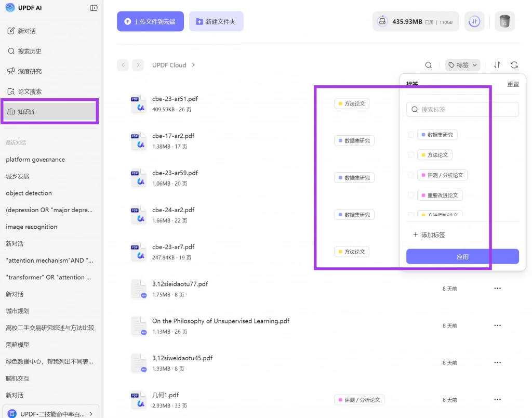Open 论文搜索 in the sidebar

click(24, 92)
